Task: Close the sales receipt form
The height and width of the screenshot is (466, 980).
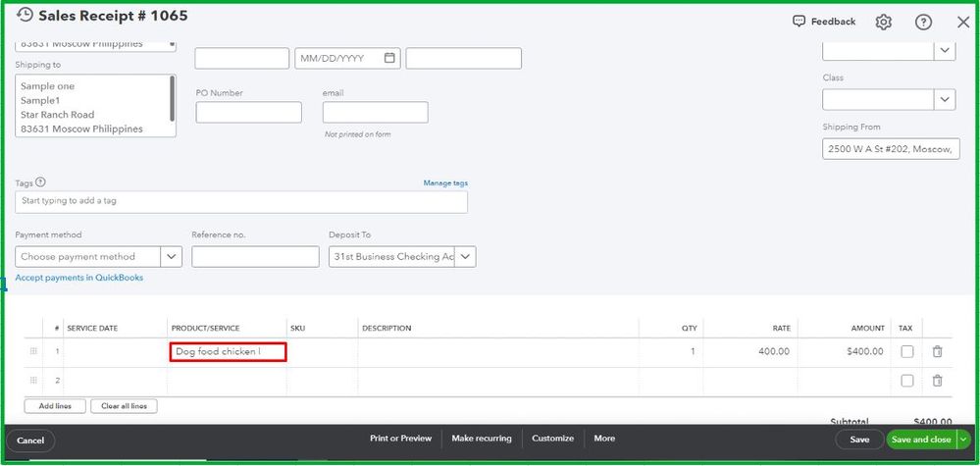Action: (x=963, y=23)
